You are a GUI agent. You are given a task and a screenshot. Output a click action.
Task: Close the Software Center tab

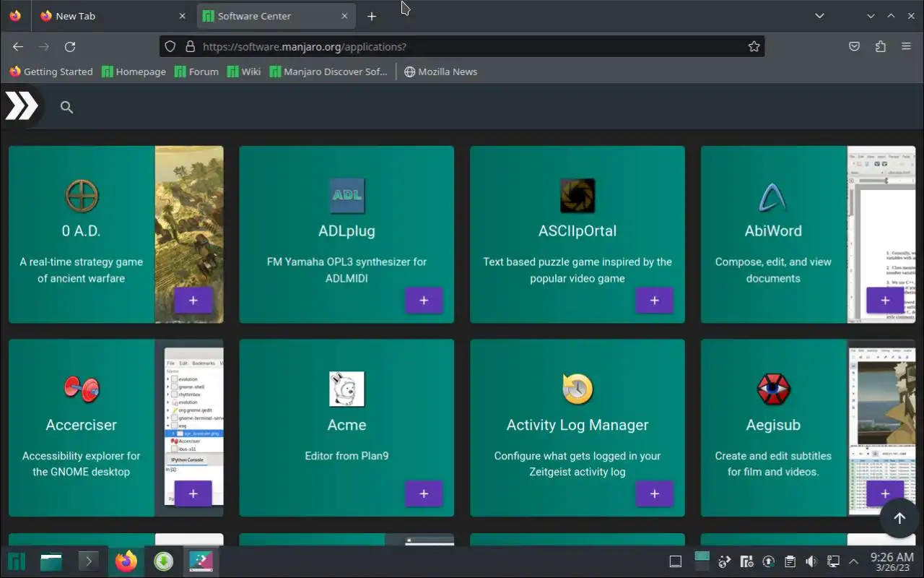[344, 16]
